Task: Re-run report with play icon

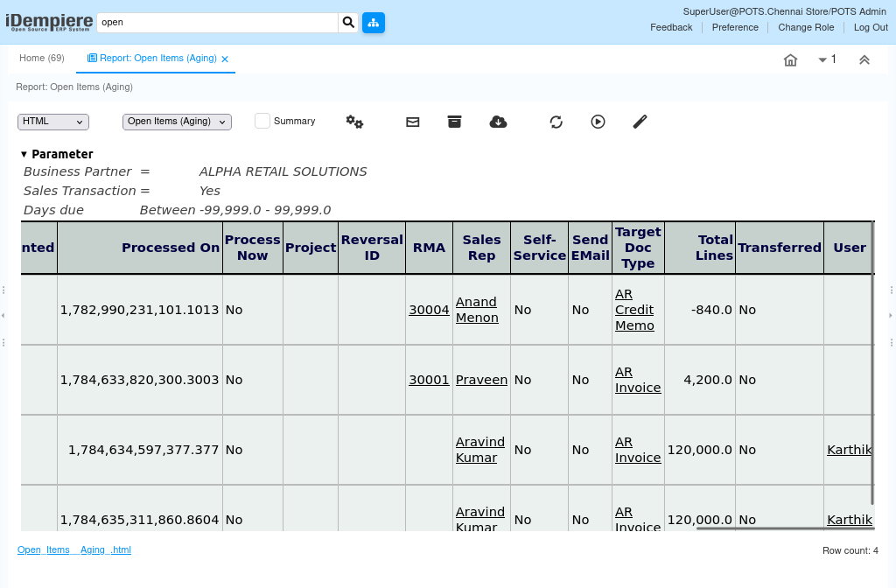Action: (x=598, y=122)
